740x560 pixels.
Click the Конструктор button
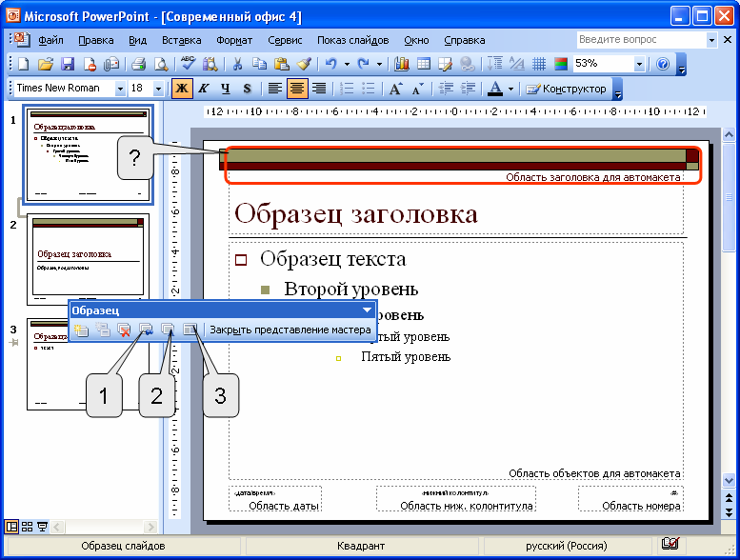(567, 89)
